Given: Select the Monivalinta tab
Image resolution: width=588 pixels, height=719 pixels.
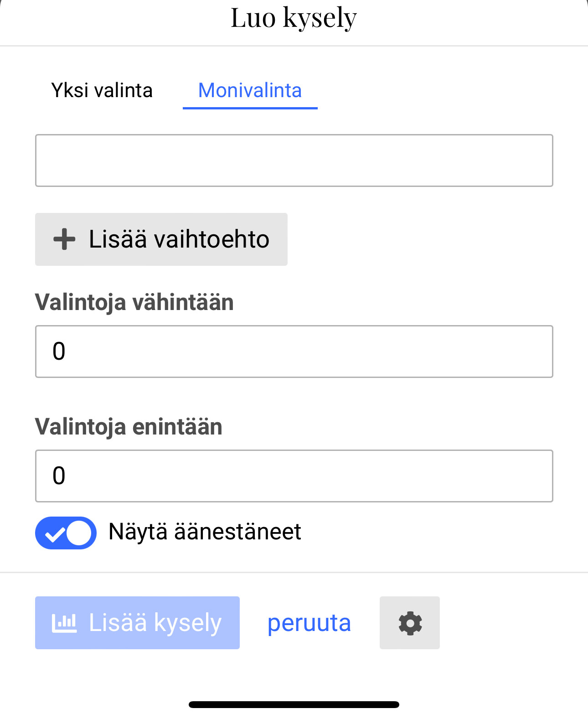Looking at the screenshot, I should click(x=250, y=90).
